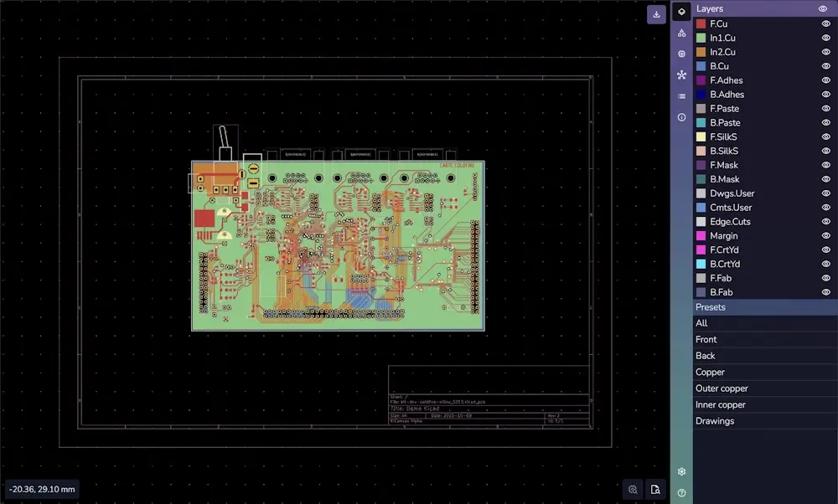Image resolution: width=838 pixels, height=504 pixels.
Task: Open the Nets panel icon
Action: coord(681,75)
